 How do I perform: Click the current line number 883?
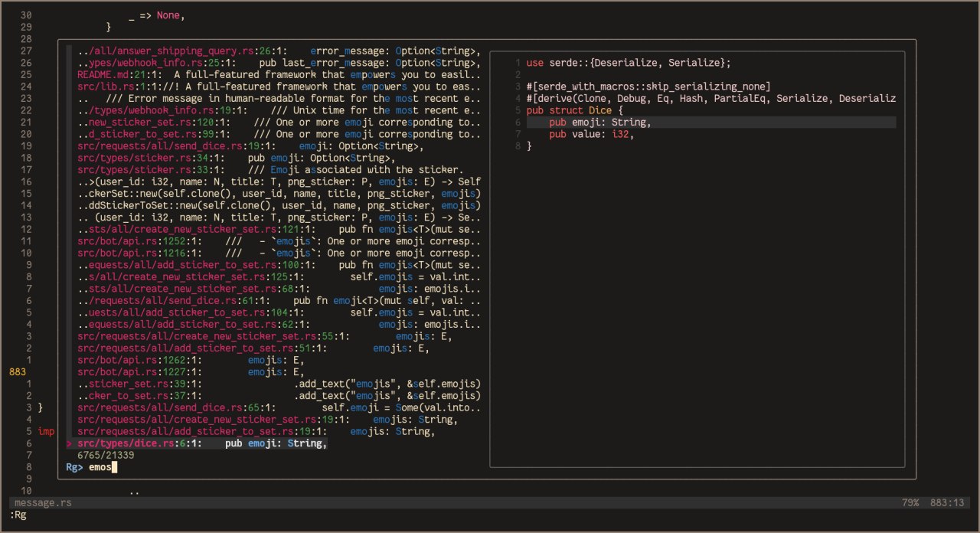point(18,371)
